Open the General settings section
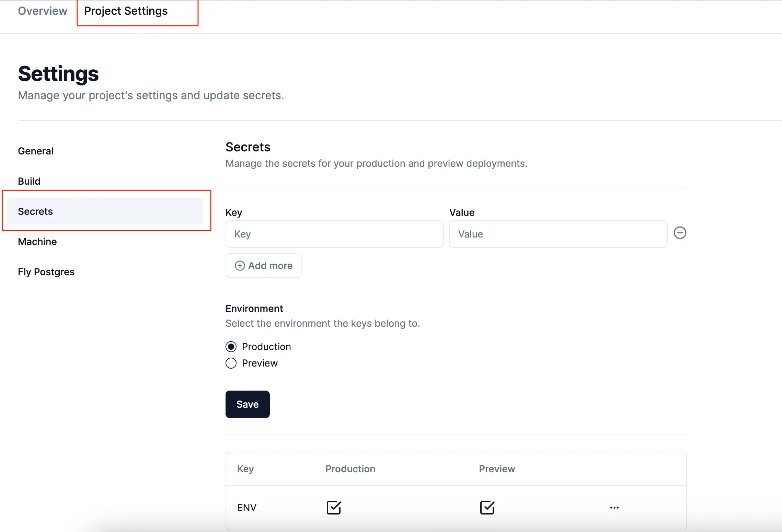 pyautogui.click(x=36, y=151)
